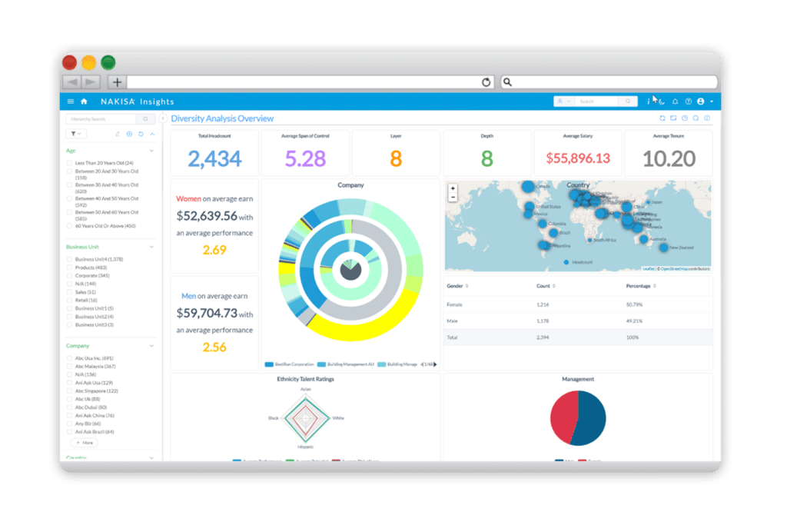Expand the user account dropdown arrow
Image resolution: width=787 pixels, height=532 pixels.
click(x=712, y=101)
